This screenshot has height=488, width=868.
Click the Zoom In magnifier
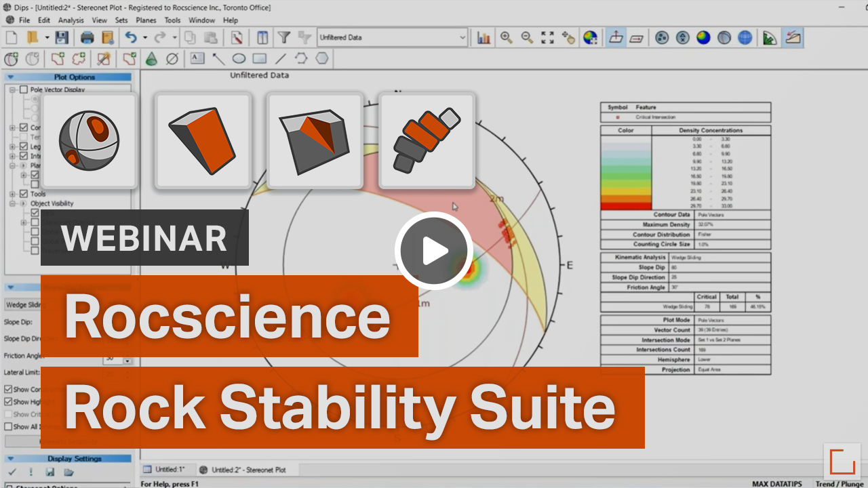coord(506,38)
